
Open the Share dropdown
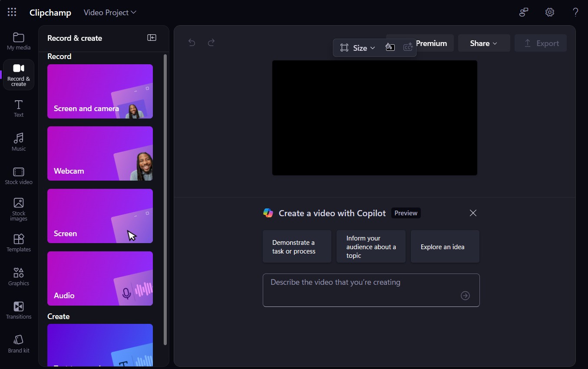483,43
